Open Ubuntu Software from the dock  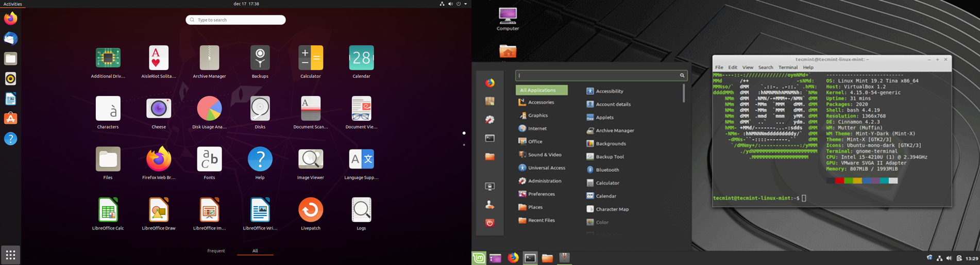tap(10, 119)
